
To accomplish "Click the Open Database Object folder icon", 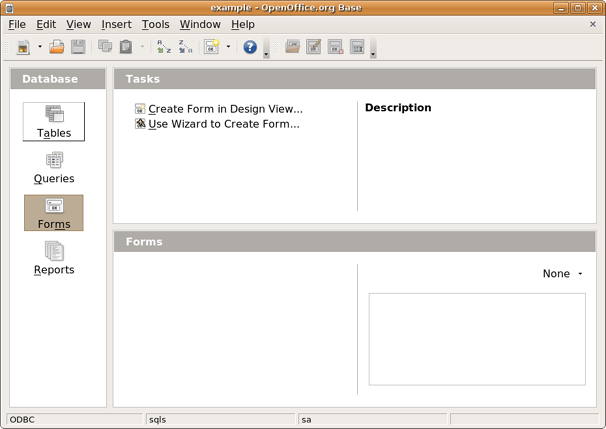I will (293, 46).
